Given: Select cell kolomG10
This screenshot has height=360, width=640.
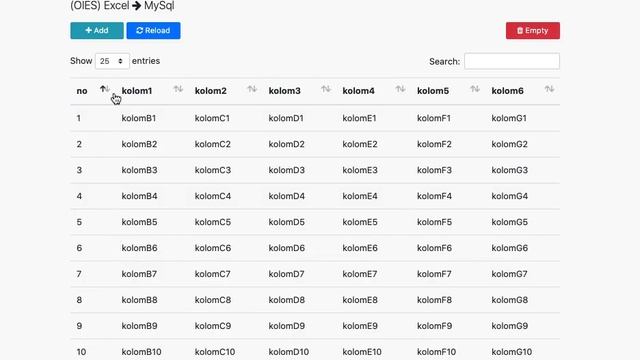Looking at the screenshot, I should pyautogui.click(x=511, y=352).
